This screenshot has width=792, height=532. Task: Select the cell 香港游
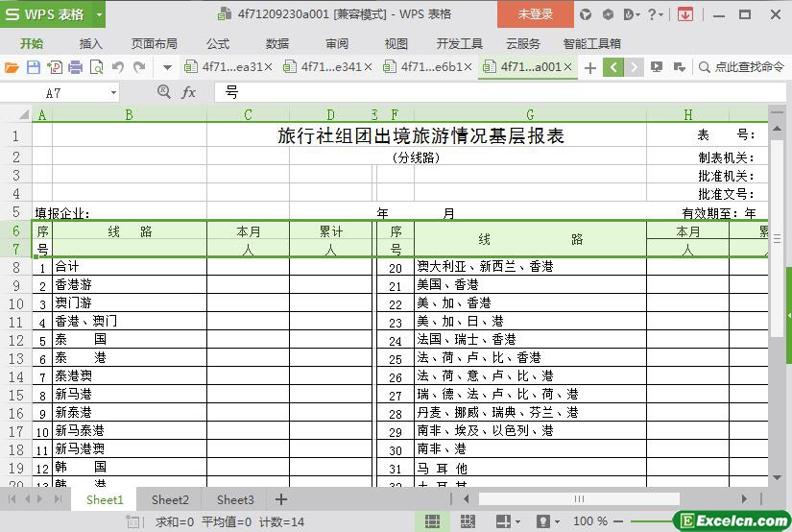click(130, 285)
